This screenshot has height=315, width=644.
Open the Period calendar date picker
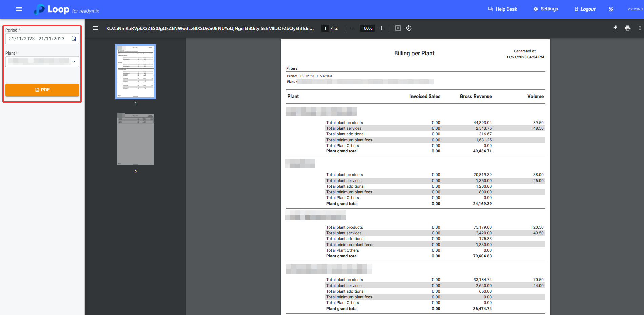coord(74,39)
